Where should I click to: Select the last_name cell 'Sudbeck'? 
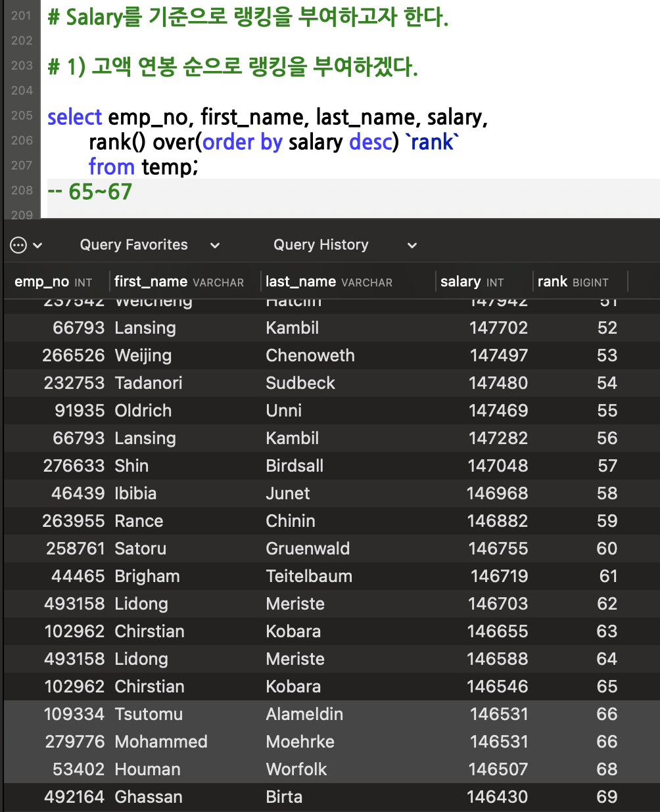300,383
